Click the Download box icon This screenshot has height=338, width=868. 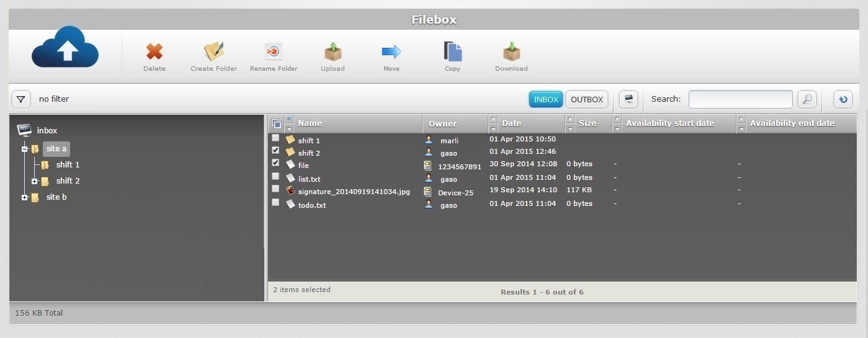click(x=512, y=51)
